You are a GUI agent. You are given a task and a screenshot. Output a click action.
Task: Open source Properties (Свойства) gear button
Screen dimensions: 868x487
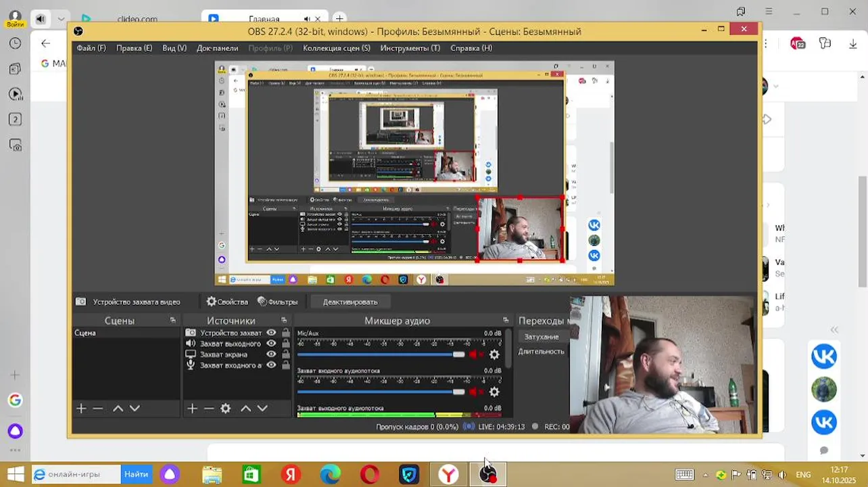pyautogui.click(x=227, y=302)
